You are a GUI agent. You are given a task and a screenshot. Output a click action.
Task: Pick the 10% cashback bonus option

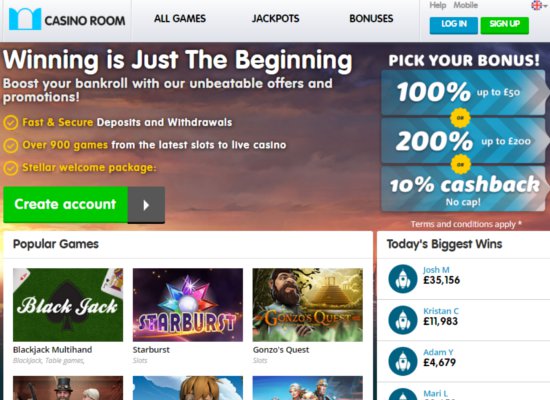pyautogui.click(x=463, y=189)
